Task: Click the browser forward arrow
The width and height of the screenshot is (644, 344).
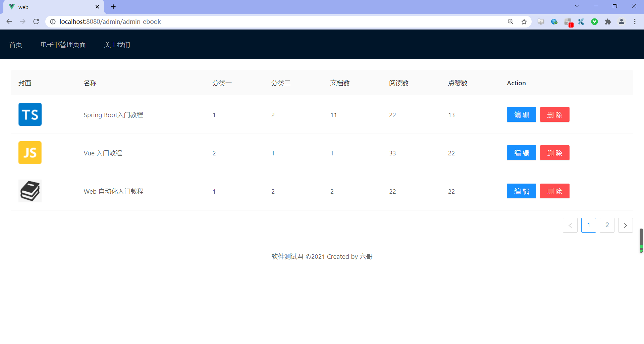Action: (22, 21)
